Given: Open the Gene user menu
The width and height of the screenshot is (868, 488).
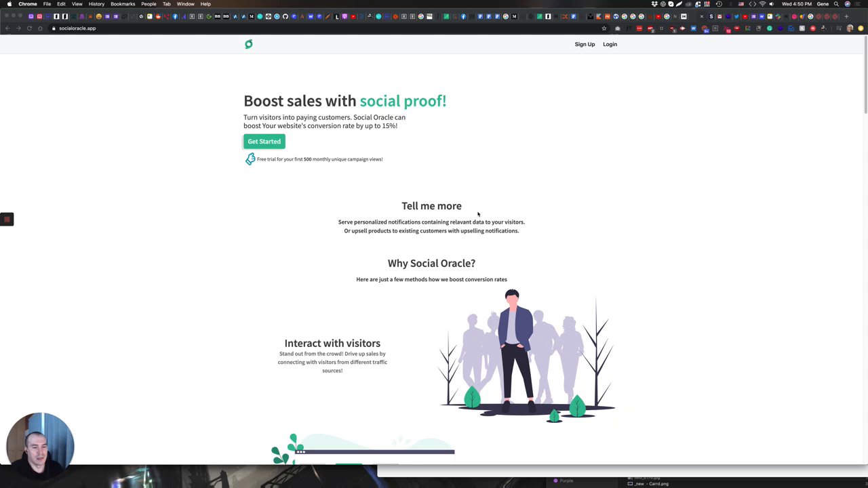Looking at the screenshot, I should (823, 4).
